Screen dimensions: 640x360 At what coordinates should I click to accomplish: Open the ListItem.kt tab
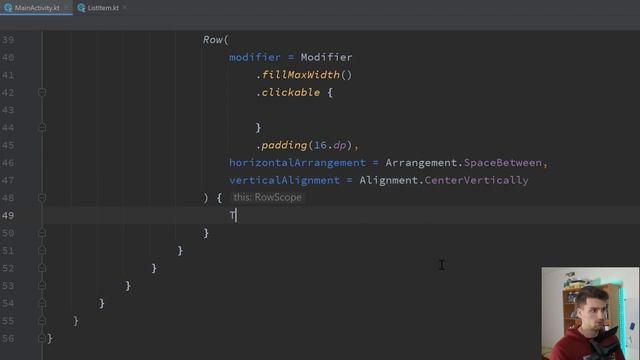102,8
